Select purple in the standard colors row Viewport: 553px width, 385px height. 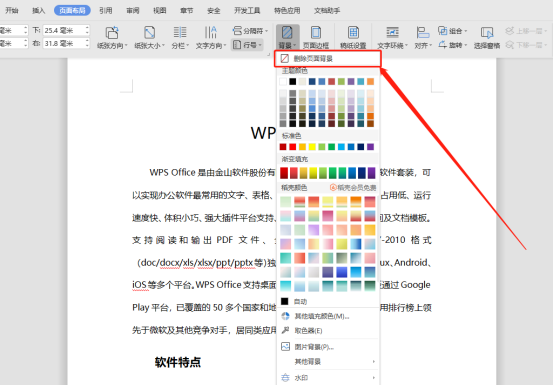[x=370, y=147]
